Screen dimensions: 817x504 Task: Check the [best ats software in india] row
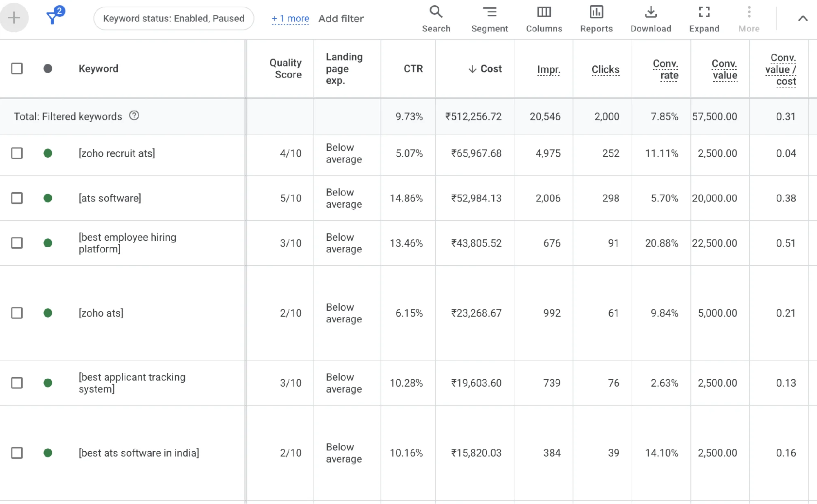coord(17,453)
